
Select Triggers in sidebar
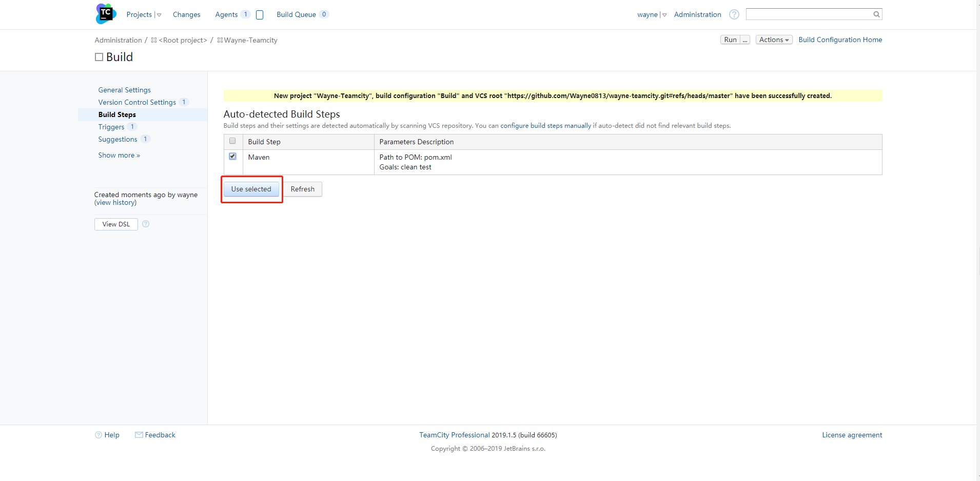coord(111,127)
